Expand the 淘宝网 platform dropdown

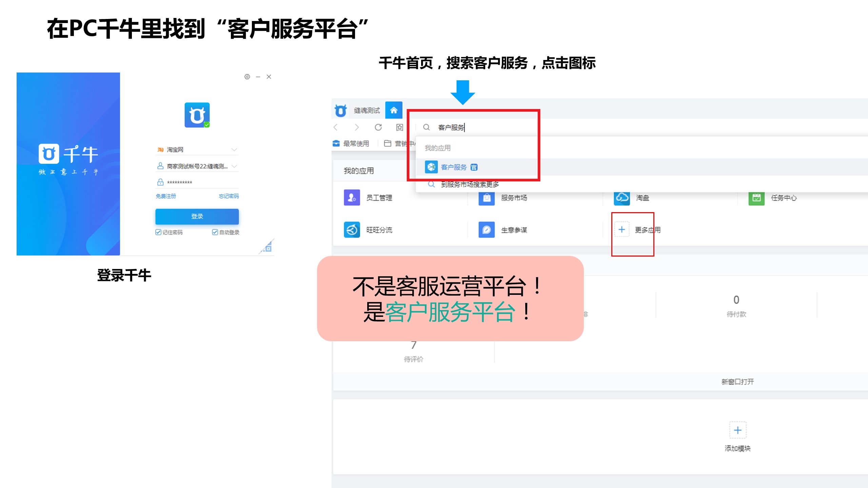click(x=234, y=149)
